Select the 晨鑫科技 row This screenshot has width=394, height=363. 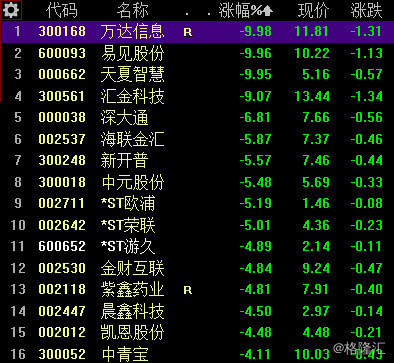tap(198, 311)
